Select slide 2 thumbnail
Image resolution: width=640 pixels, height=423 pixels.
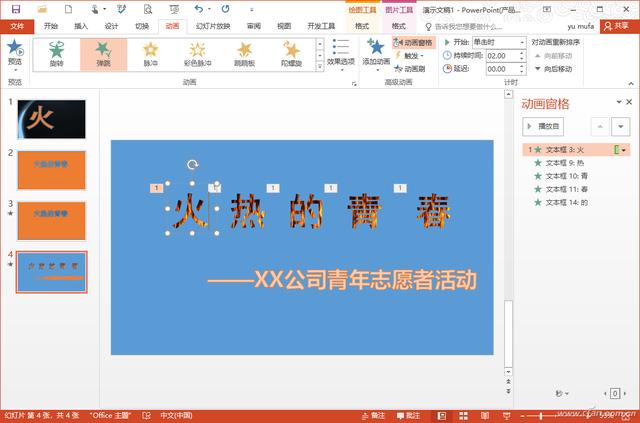click(51, 170)
